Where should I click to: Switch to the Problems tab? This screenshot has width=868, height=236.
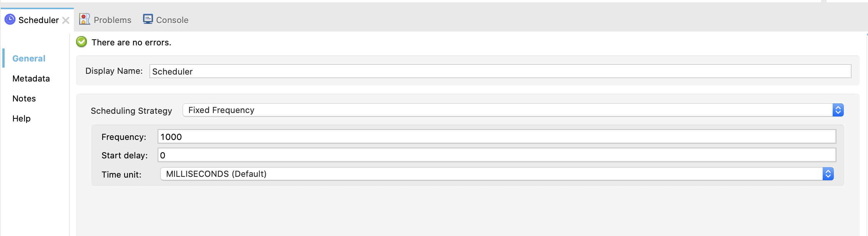(x=111, y=20)
